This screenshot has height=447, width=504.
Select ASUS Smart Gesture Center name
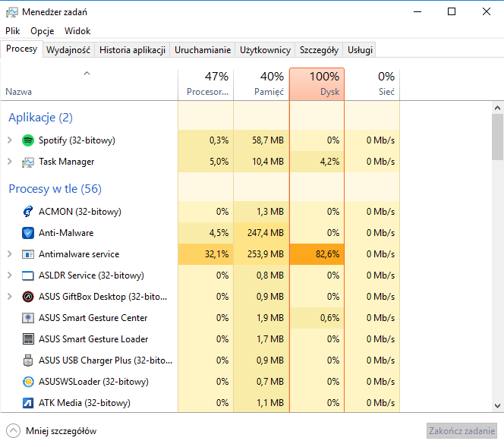coord(93,318)
